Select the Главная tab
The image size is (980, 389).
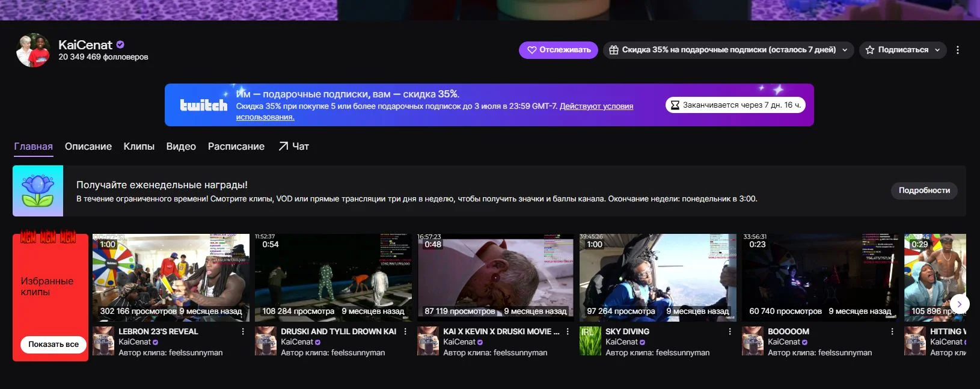coord(34,146)
